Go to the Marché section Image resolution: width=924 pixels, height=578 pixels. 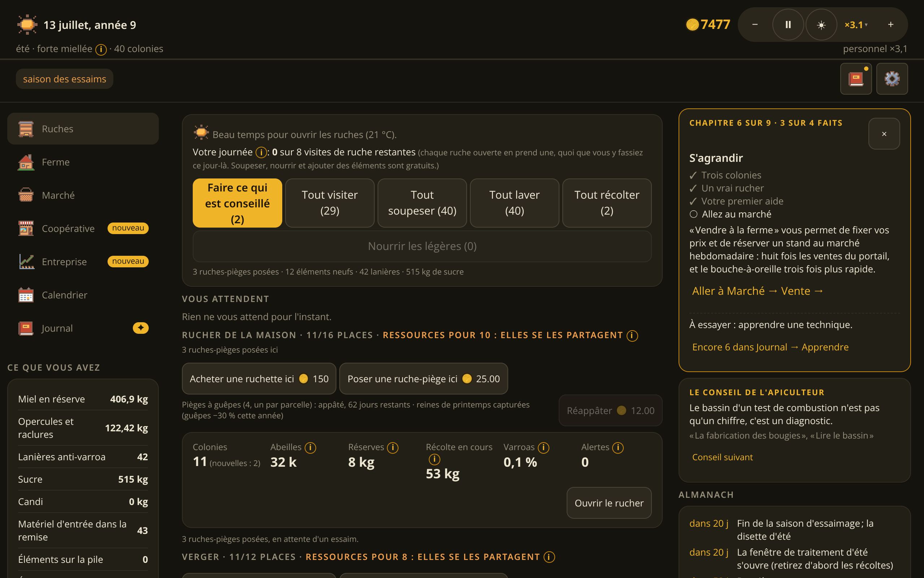(83, 195)
